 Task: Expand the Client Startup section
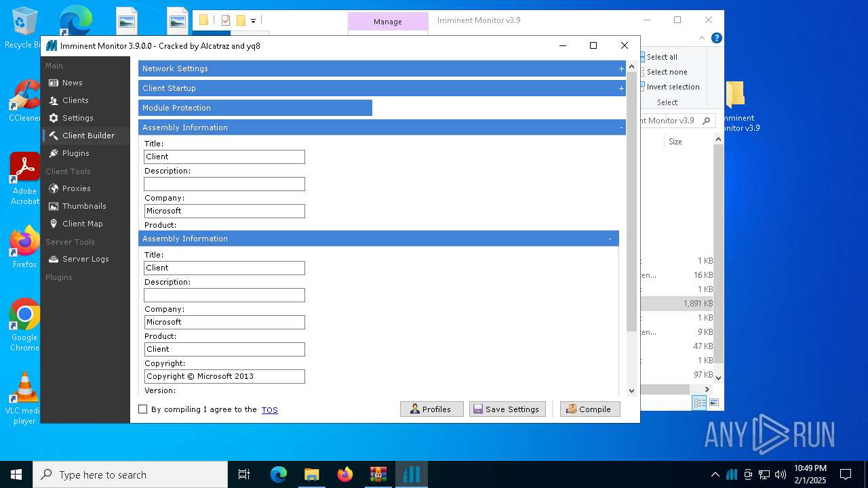coord(382,88)
